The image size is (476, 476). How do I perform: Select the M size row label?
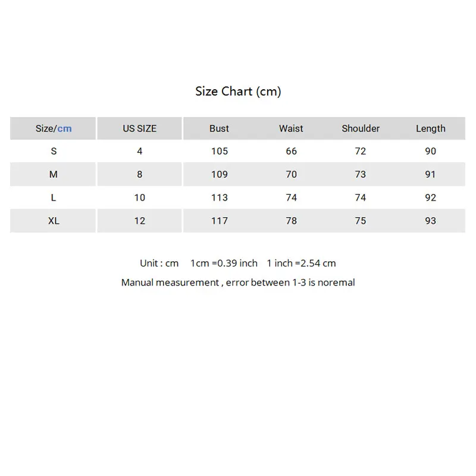pos(54,174)
